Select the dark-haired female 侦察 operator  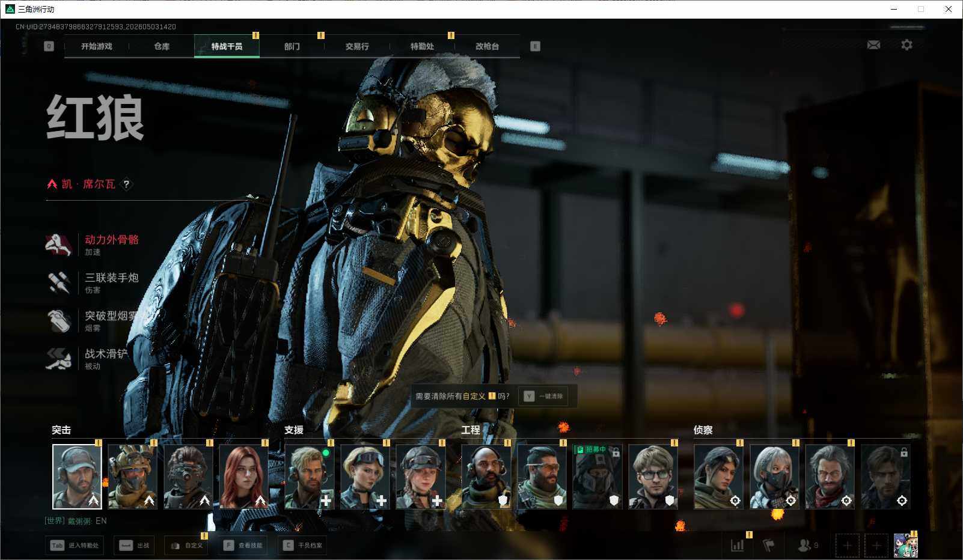(718, 476)
